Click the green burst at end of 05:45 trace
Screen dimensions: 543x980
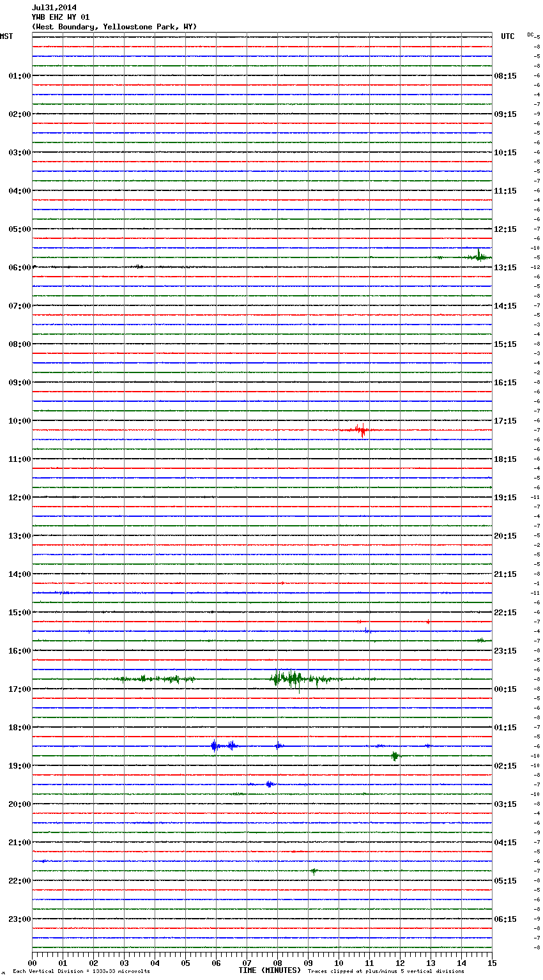(478, 256)
